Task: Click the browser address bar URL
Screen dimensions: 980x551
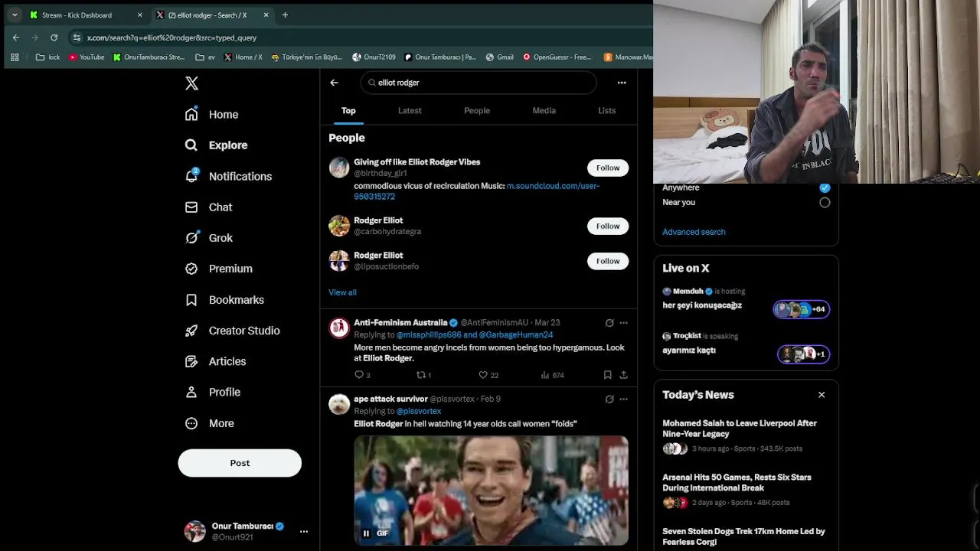Action: [x=171, y=37]
